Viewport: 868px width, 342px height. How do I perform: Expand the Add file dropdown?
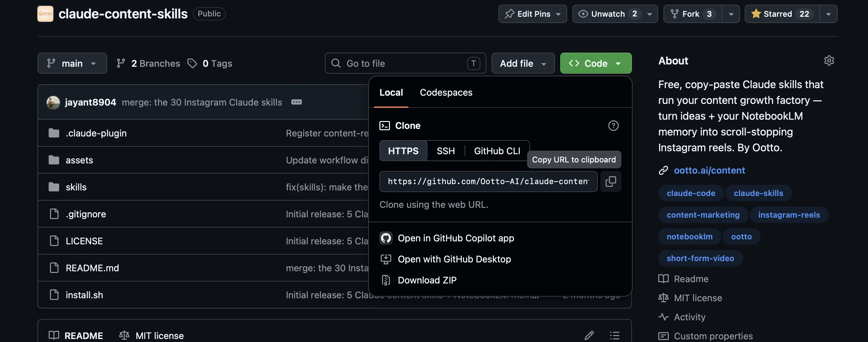pos(523,63)
